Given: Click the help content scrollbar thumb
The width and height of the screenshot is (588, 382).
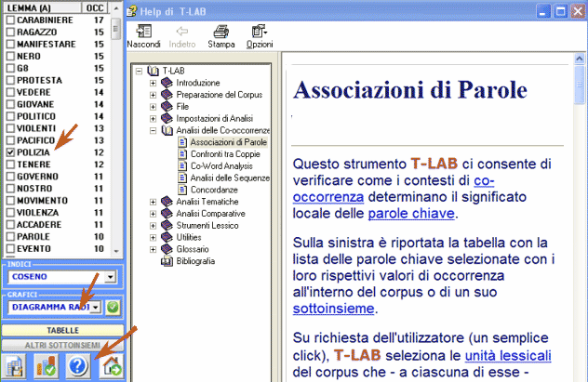Looking at the screenshot, I should click(580, 85).
